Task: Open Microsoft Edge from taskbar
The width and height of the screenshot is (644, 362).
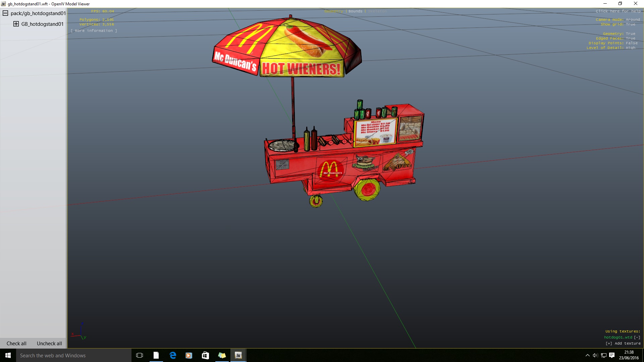Action: [x=172, y=355]
